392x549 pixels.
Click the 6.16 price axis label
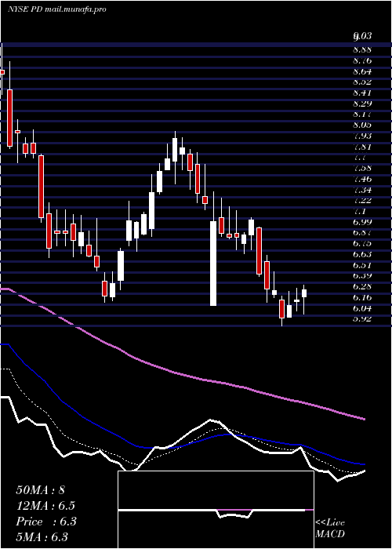point(362,297)
